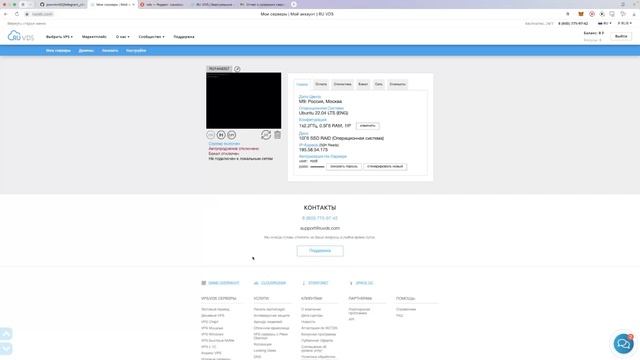
Task: Click the second footer partner site link
Action: click(270, 283)
